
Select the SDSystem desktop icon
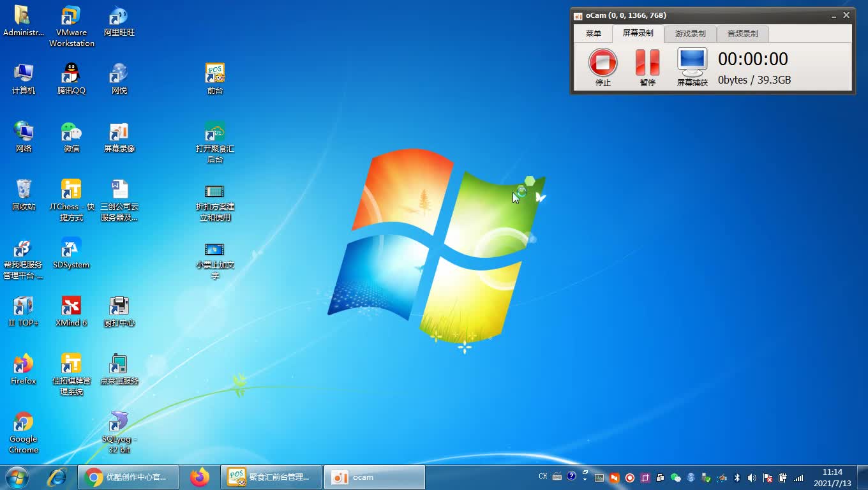[71, 253]
